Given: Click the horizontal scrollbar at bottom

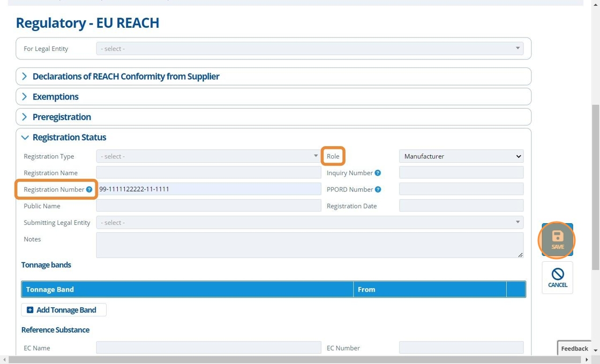Looking at the screenshot, I should click(x=295, y=360).
